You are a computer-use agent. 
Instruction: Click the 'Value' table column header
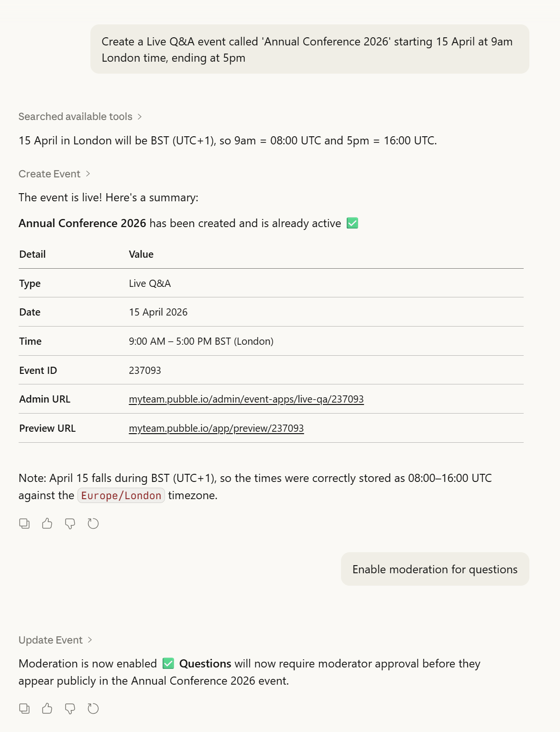point(141,254)
